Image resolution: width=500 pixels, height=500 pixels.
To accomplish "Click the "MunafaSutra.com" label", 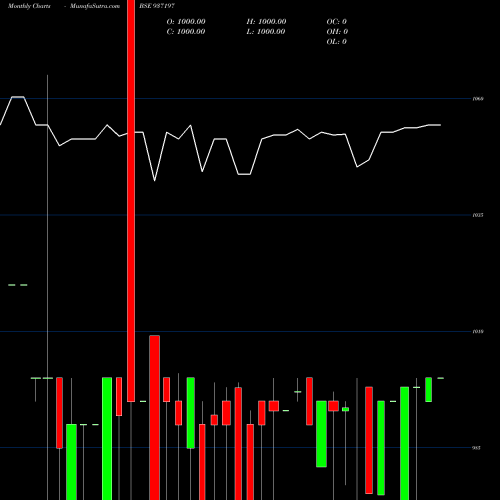I will point(95,6).
